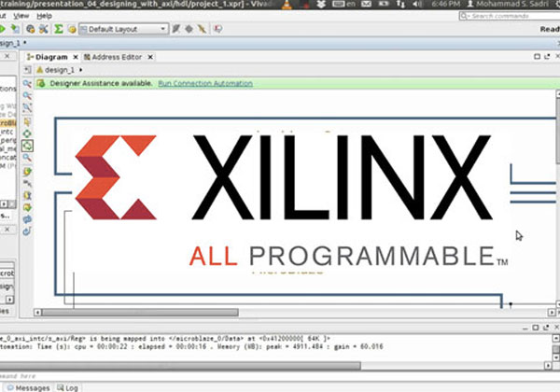Image resolution: width=560 pixels, height=392 pixels.
Task: Click the yellow block icon below connection tool
Action: [27, 195]
